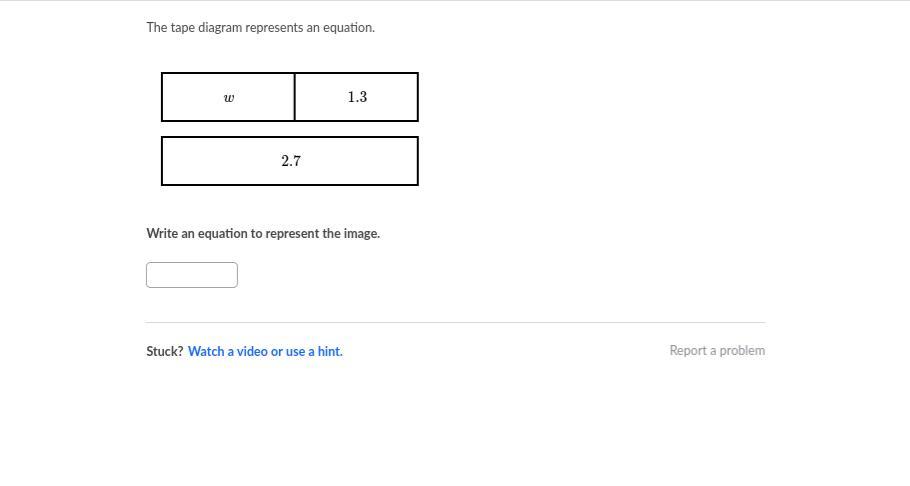The width and height of the screenshot is (910, 486).
Task: Click the 'Write an equation to represent the image' prompt
Action: [263, 233]
